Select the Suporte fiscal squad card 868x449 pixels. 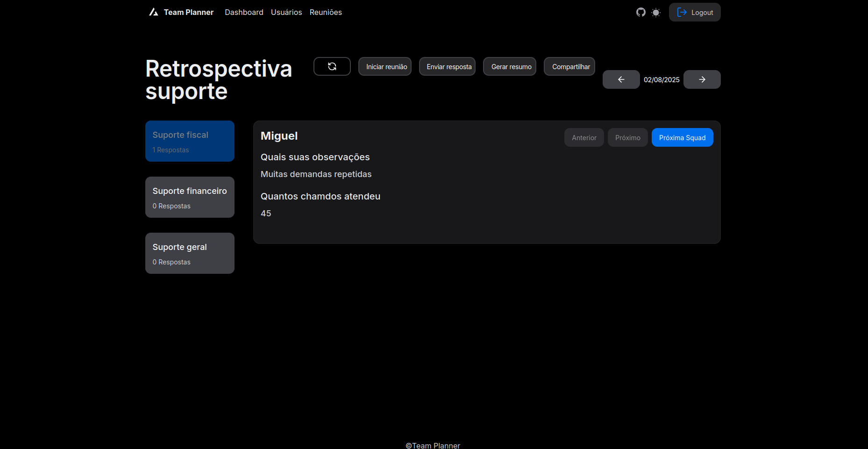pyautogui.click(x=190, y=141)
